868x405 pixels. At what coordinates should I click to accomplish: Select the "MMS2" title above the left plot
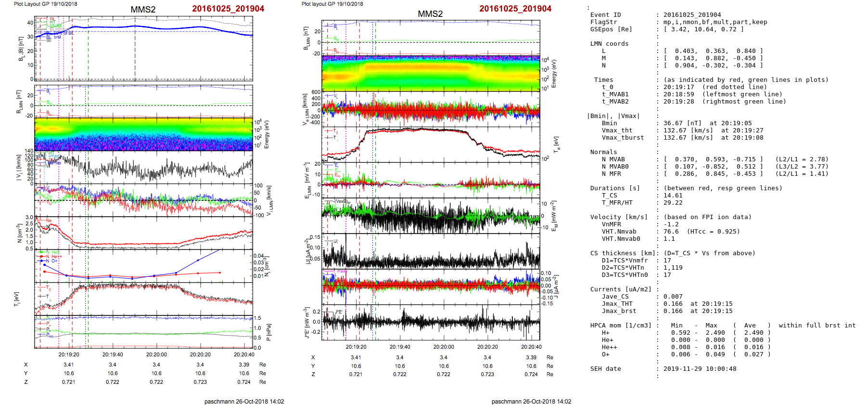[143, 10]
